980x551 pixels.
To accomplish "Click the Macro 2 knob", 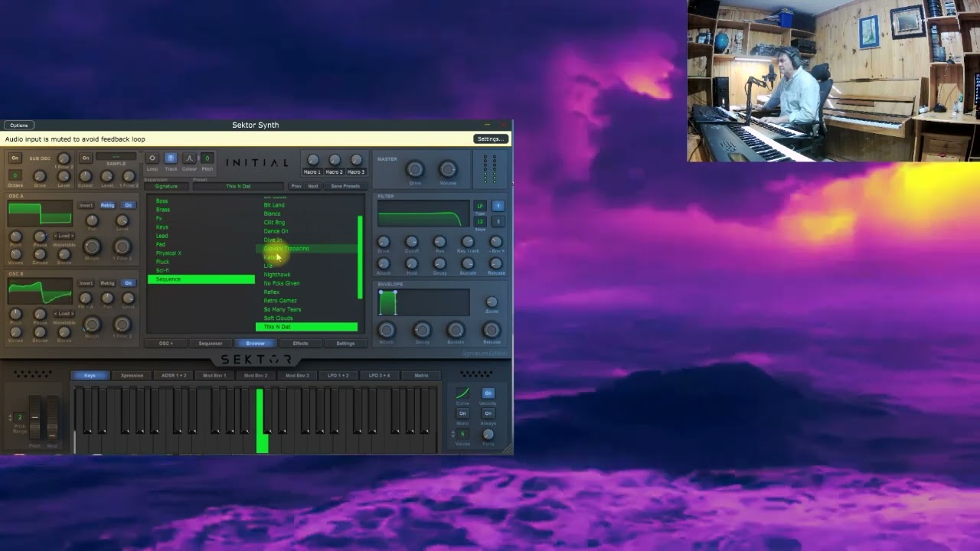I will [335, 160].
